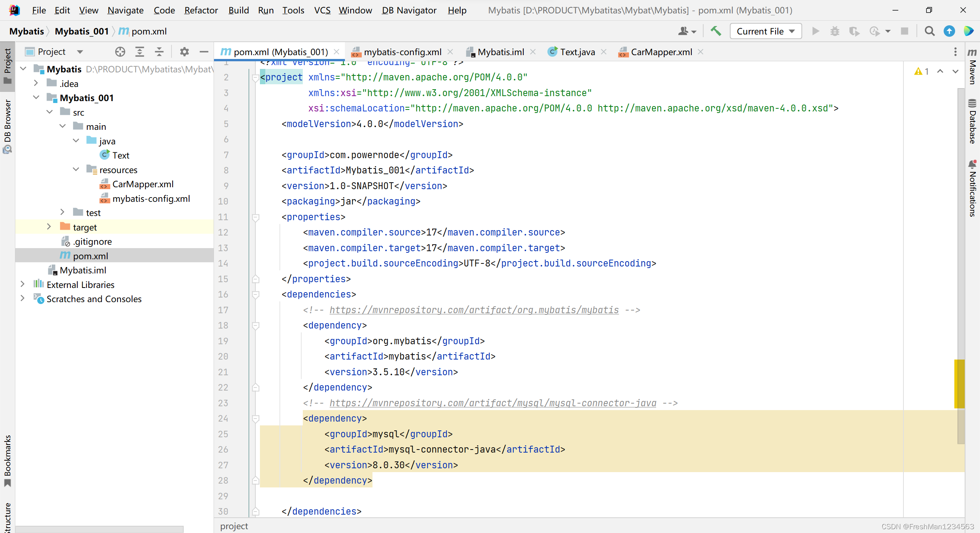Hide the Project tool window
980x533 pixels.
204,52
